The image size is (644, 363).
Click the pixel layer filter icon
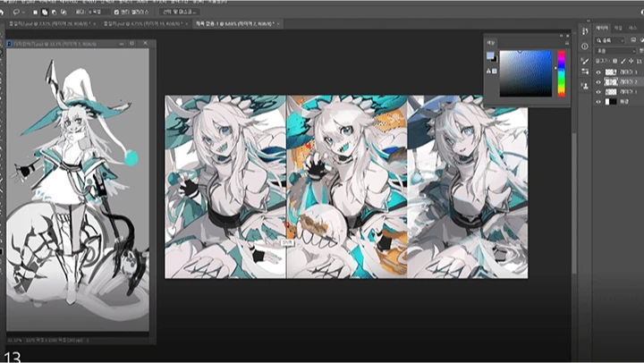click(633, 40)
